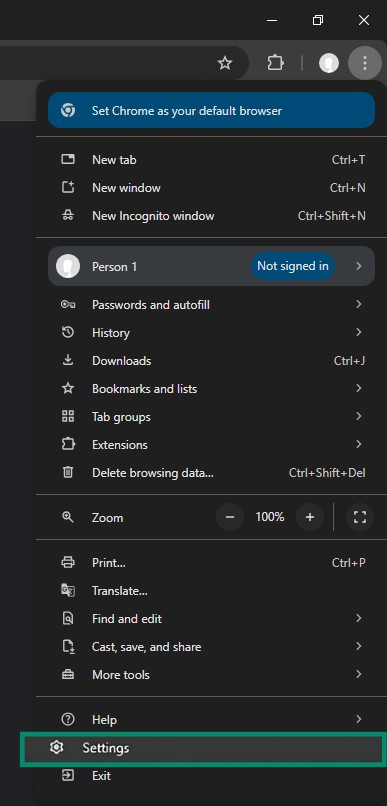The width and height of the screenshot is (387, 806).
Task: Expand the History submenu arrow
Action: (x=359, y=333)
